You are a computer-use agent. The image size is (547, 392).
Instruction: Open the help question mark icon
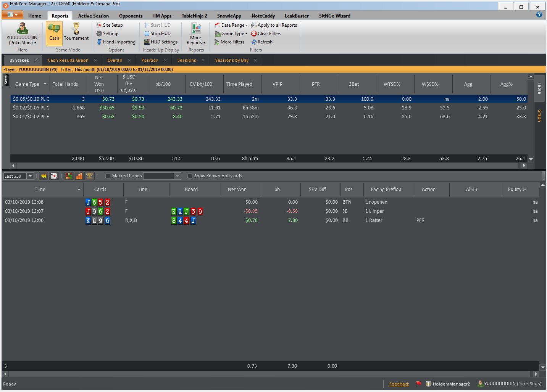[x=539, y=14]
